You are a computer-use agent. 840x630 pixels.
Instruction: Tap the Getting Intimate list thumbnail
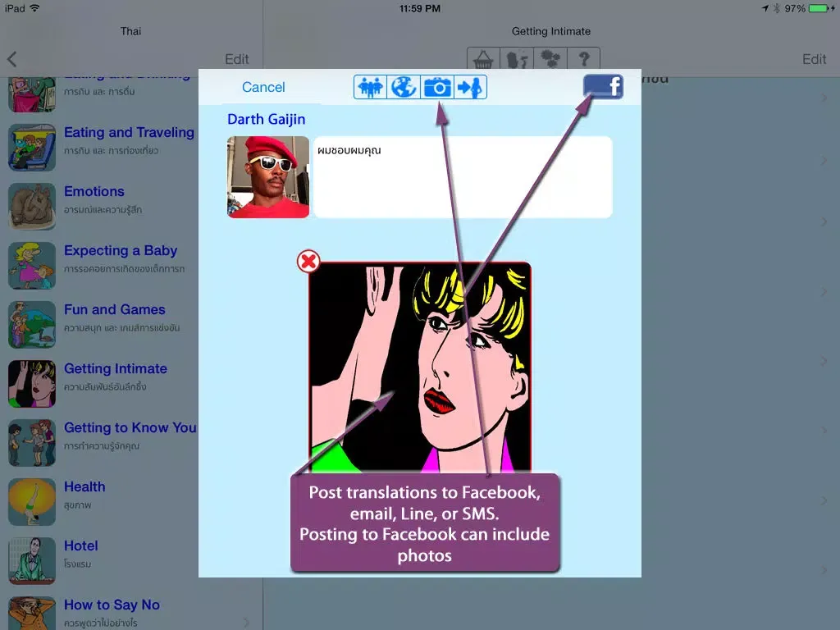click(32, 384)
